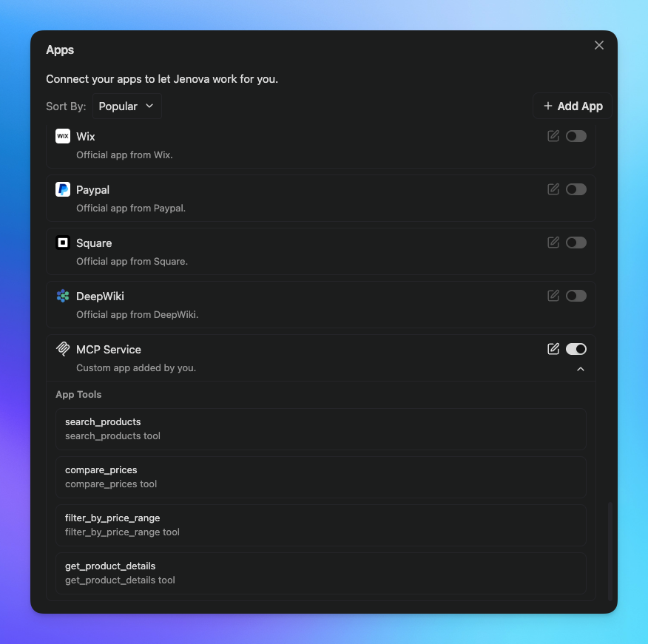Open the Sort By Popular dropdown
Screen dimensions: 648x644
pos(126,106)
